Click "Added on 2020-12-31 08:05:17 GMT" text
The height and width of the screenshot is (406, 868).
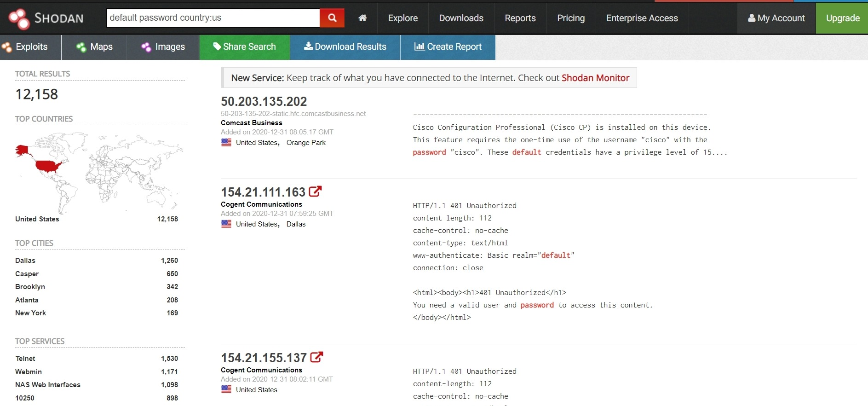(277, 132)
